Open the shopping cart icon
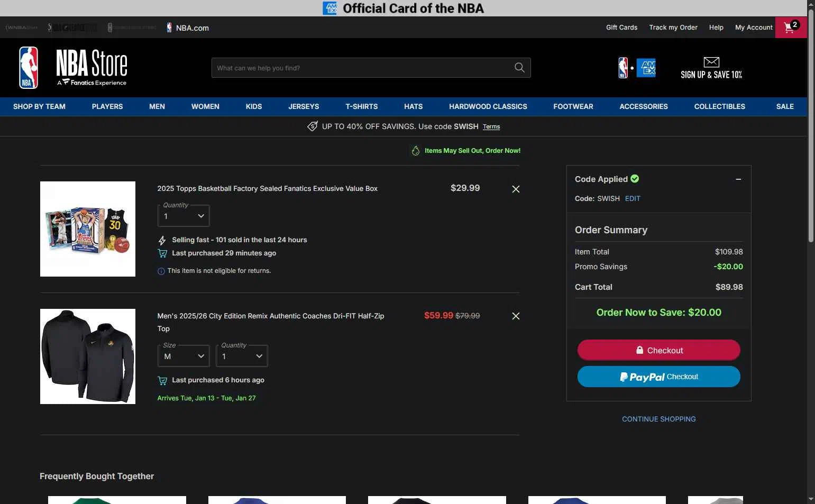 [791, 28]
